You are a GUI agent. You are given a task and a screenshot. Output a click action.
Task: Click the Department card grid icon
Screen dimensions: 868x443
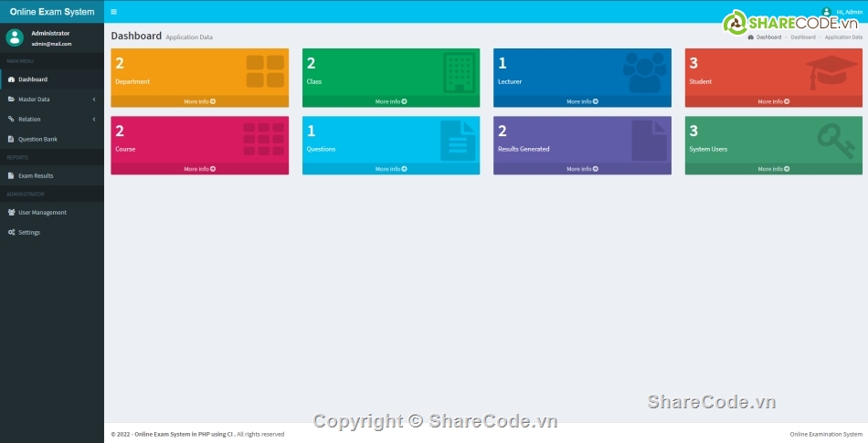click(265, 71)
